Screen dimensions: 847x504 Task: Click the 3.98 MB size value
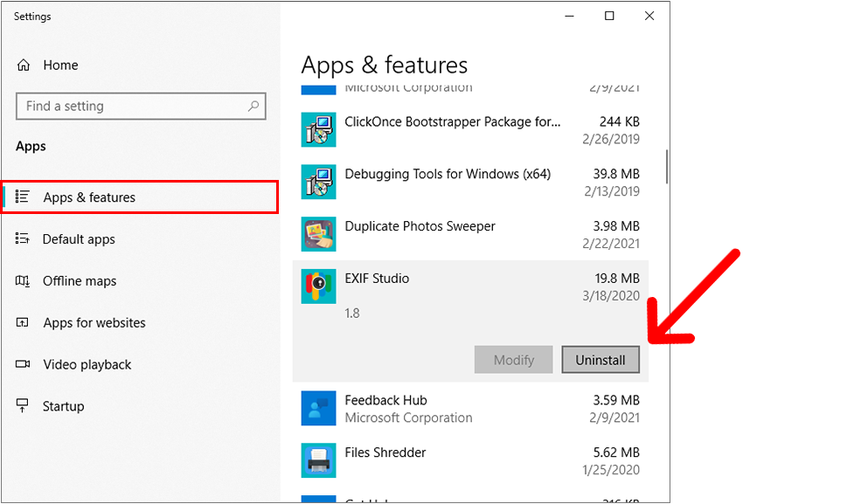point(616,226)
